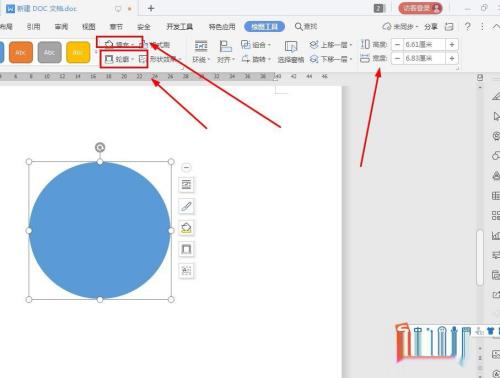Click the floating minus collapse button
Viewport: 500px width, 378px height.
tap(186, 167)
